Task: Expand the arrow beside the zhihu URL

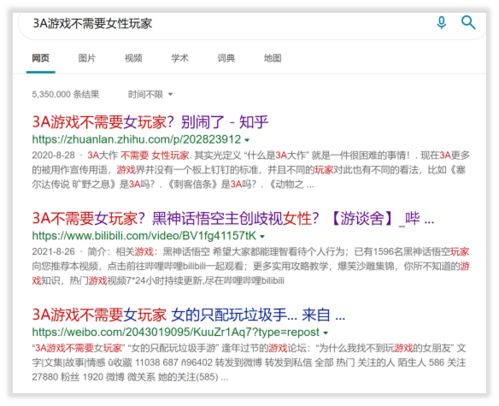Action: tap(247, 140)
